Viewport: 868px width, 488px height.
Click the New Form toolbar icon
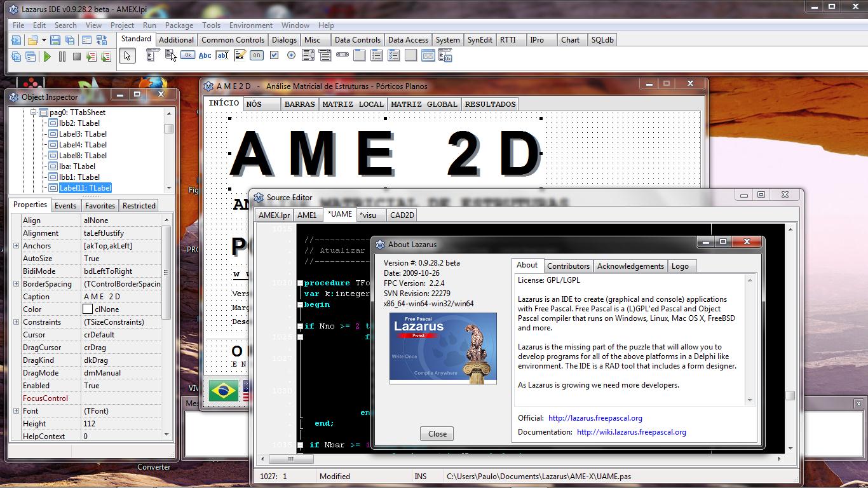click(x=86, y=40)
